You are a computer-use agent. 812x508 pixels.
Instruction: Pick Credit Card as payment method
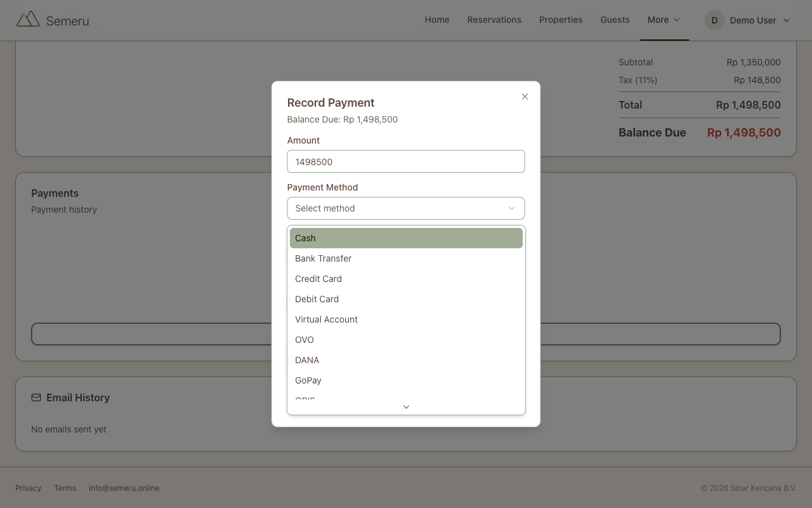406,279
